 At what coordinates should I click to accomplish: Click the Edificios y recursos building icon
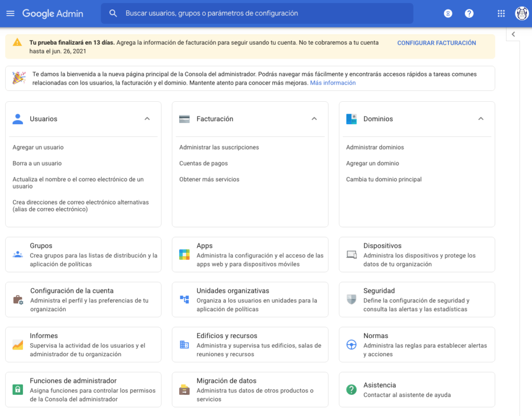pyautogui.click(x=184, y=344)
